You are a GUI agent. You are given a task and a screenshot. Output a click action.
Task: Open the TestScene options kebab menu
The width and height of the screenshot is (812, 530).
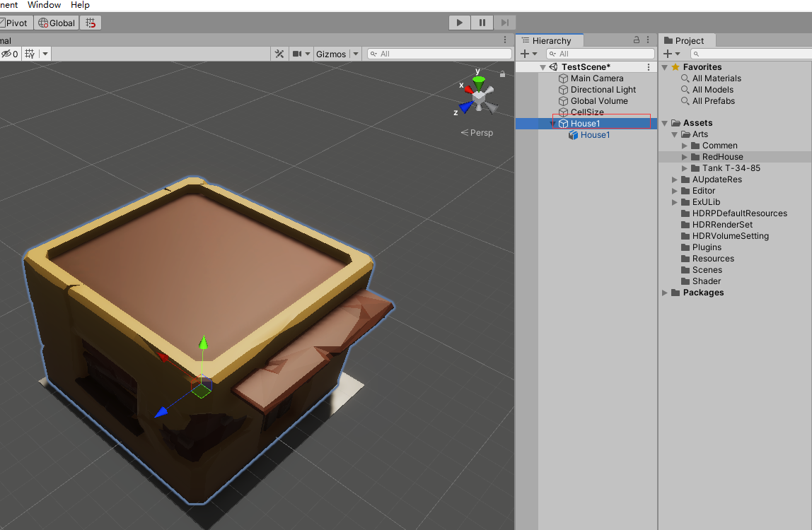(649, 66)
